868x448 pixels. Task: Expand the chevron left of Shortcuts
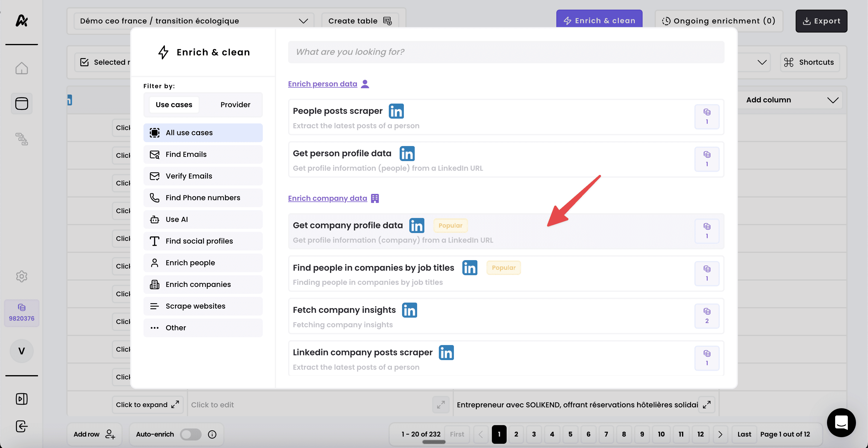762,62
